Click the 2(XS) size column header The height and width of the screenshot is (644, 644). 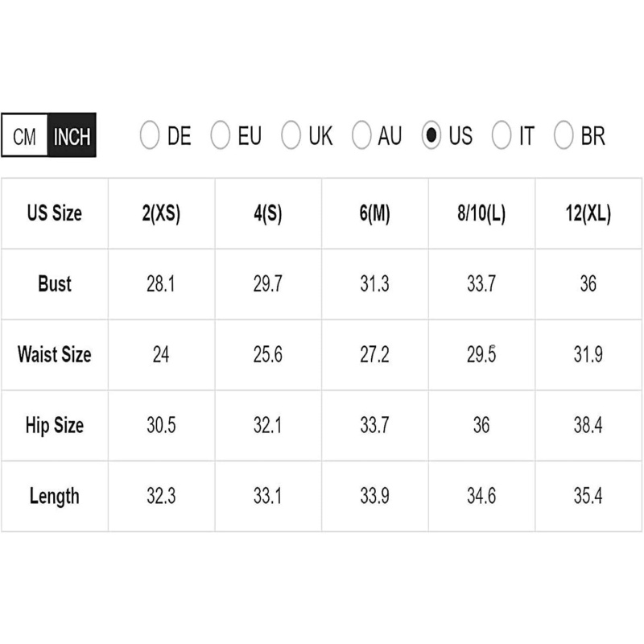pyautogui.click(x=161, y=214)
